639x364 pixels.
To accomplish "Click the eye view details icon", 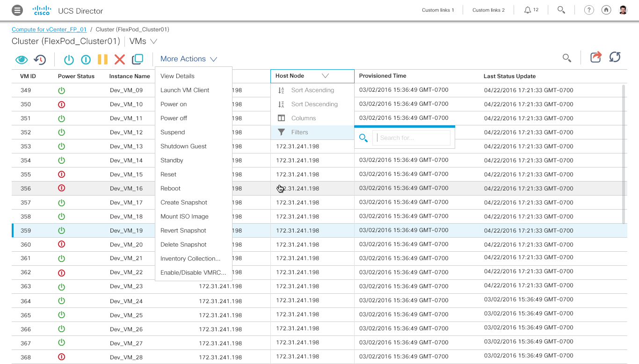I will click(x=22, y=59).
